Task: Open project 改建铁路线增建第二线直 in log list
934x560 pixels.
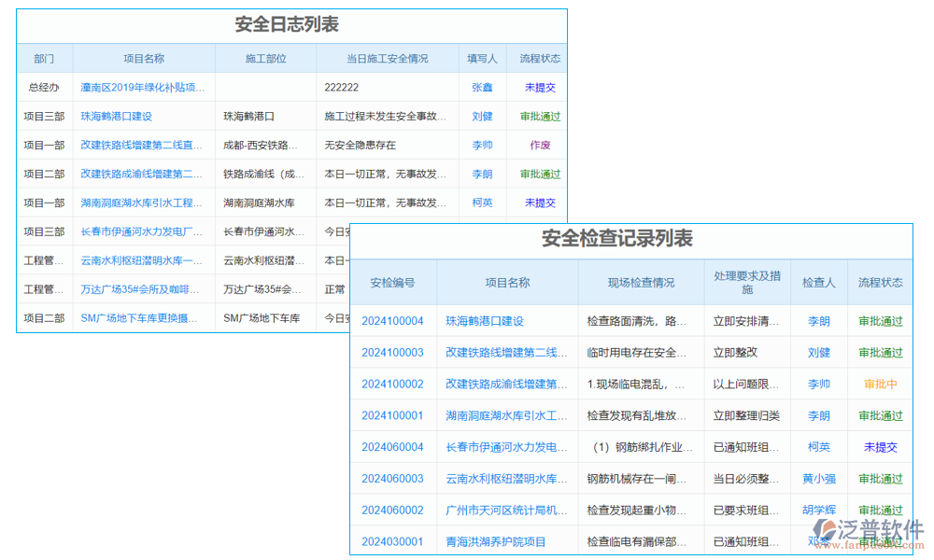Action: coord(140,145)
